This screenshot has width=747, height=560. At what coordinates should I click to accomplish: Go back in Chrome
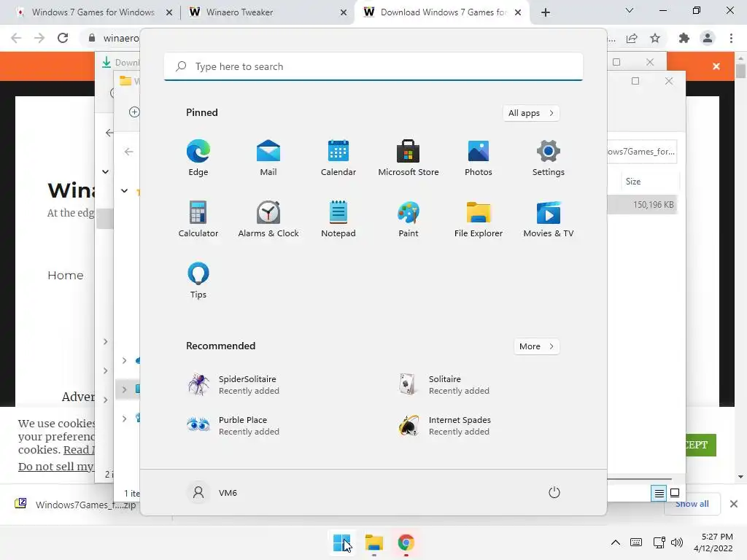16,38
